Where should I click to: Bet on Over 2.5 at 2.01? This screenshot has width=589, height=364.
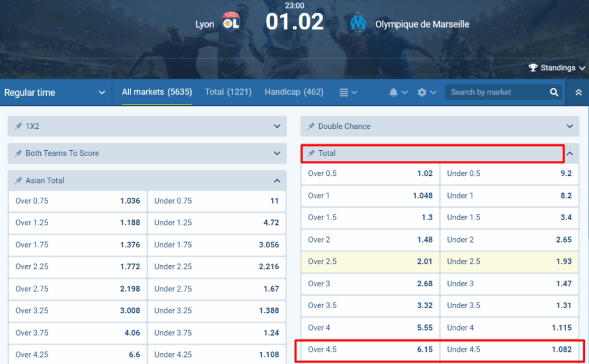pos(369,261)
